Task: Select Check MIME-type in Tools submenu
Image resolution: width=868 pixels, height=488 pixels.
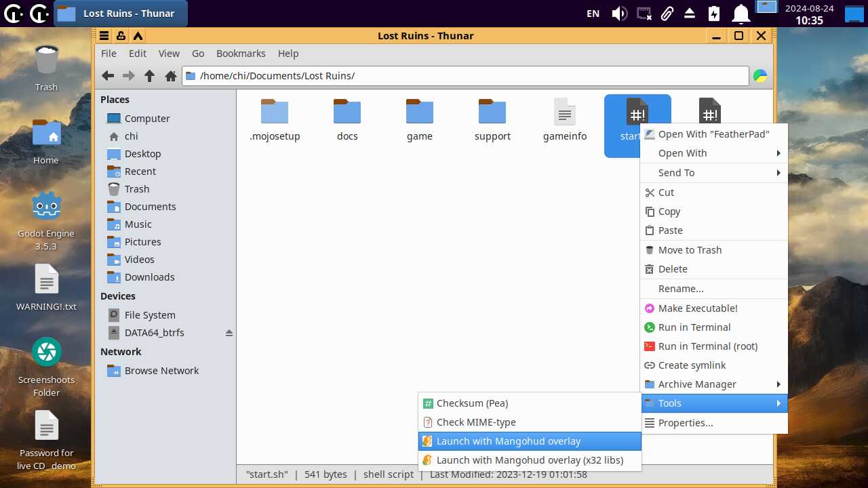Action: pyautogui.click(x=530, y=422)
